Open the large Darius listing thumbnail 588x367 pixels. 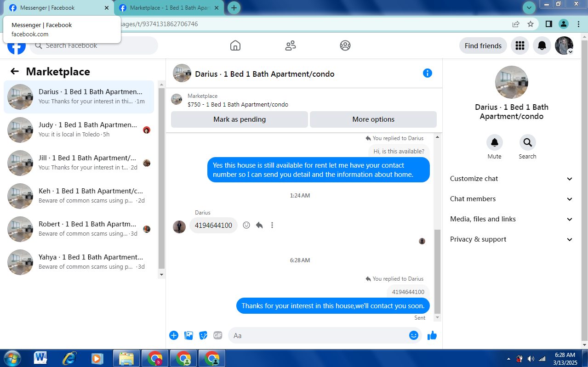point(511,82)
